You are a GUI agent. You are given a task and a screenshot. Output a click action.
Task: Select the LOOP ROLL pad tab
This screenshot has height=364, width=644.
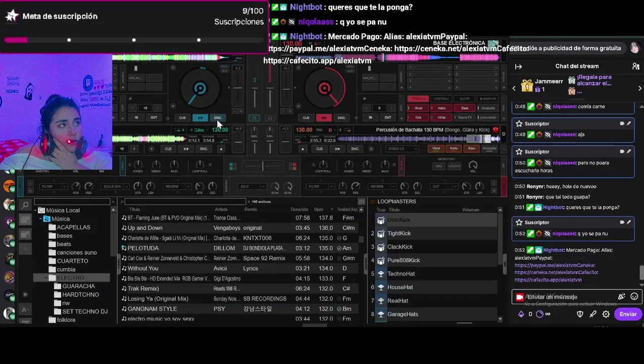coord(441,99)
